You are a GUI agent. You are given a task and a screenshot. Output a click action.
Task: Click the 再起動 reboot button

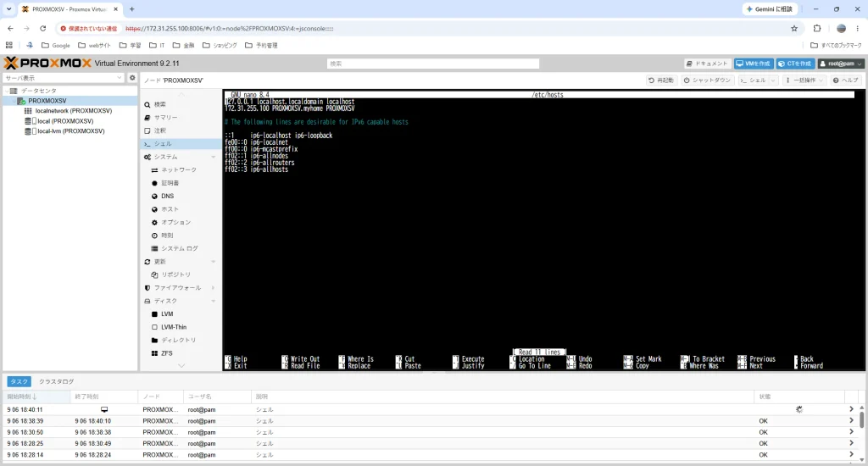tap(661, 80)
